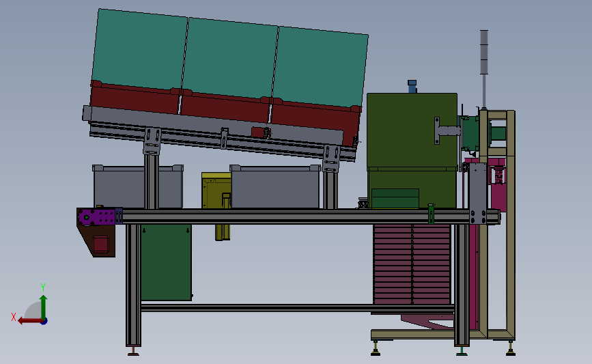
Task: Select the leftmost teal cover panel
Action: tap(140, 49)
